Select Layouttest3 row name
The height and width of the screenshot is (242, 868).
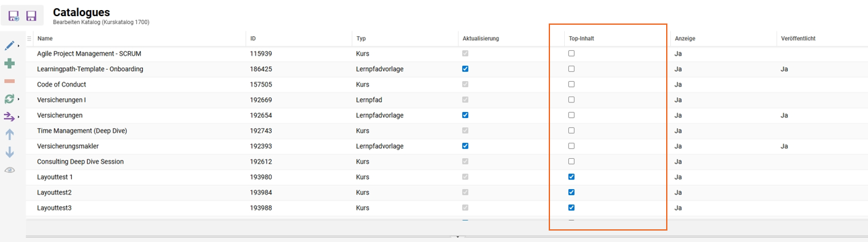[x=54, y=208]
